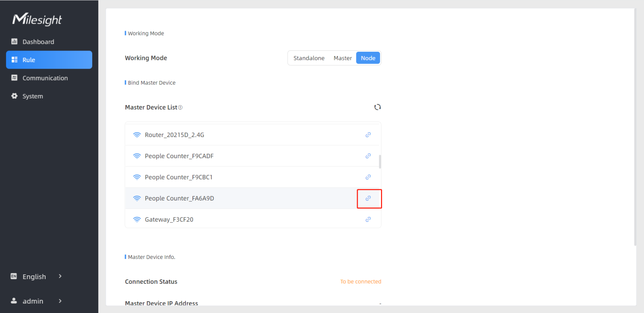Viewport: 644px width, 313px height.
Task: Expand the English language selector
Action: pos(37,276)
